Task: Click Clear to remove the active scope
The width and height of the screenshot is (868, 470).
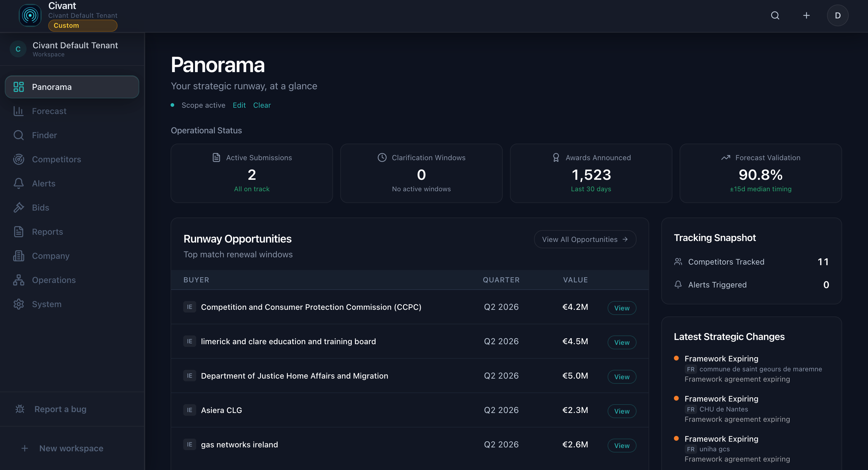Action: (262, 105)
